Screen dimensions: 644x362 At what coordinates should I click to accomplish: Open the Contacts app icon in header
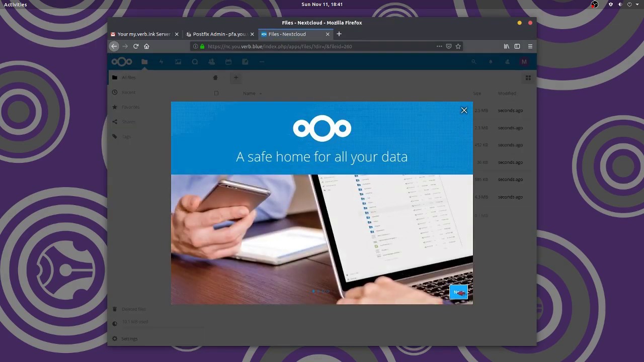tap(211, 62)
